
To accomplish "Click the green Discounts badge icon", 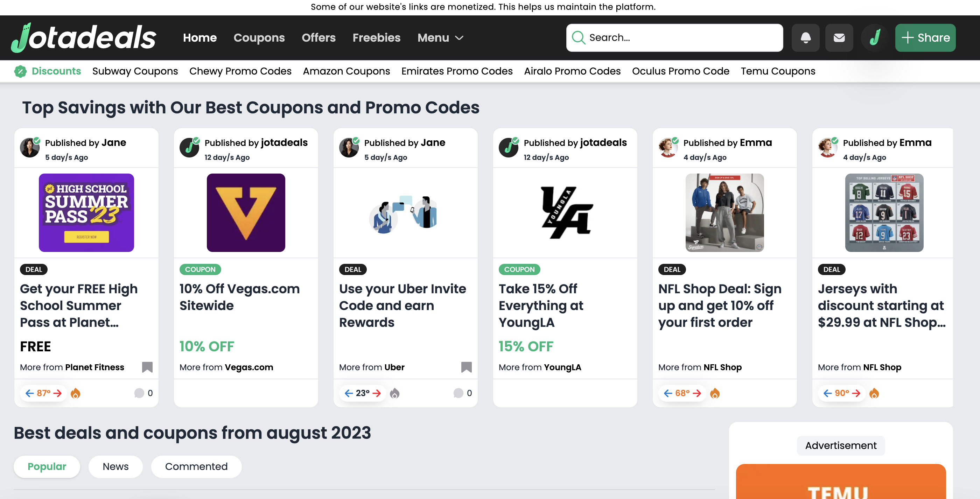I will [x=21, y=71].
